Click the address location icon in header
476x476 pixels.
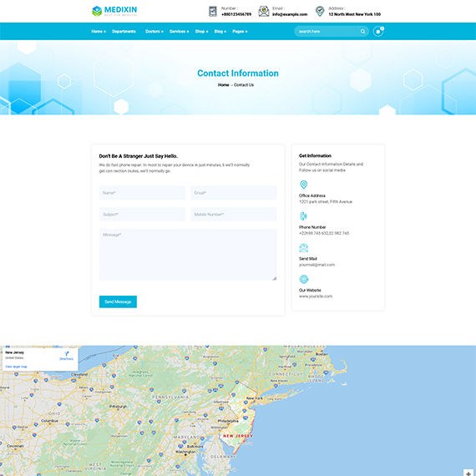coord(320,11)
